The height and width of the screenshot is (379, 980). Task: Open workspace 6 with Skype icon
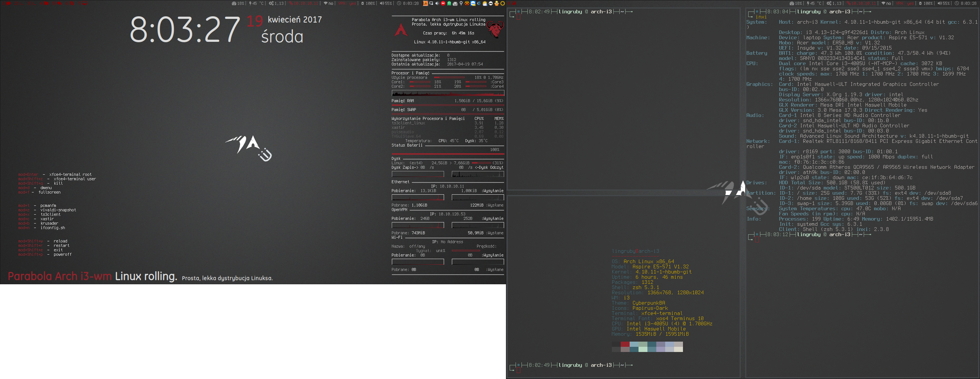point(72,3)
